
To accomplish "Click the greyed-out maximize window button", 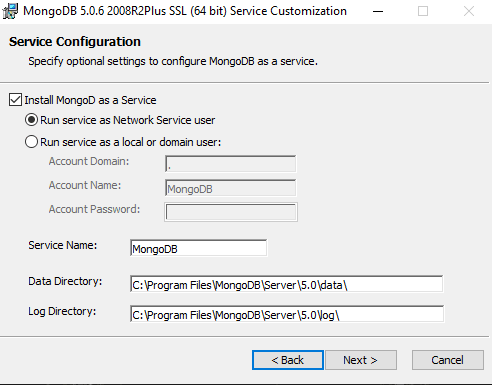I will point(423,11).
